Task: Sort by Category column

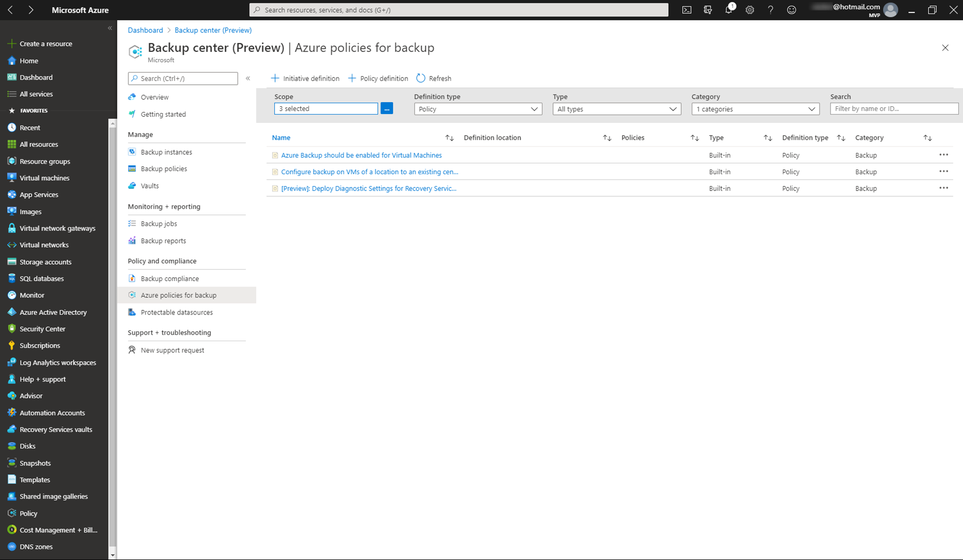Action: (927, 138)
